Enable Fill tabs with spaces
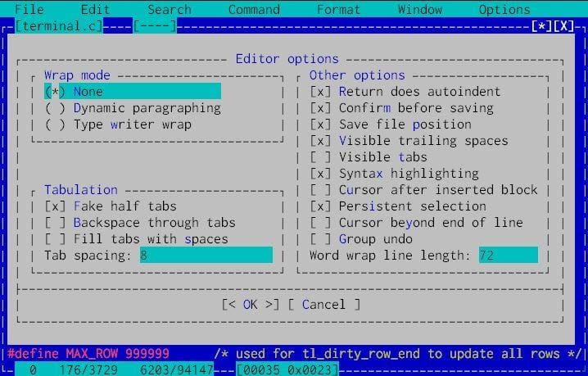Image resolution: width=588 pixels, height=376 pixels. click(x=136, y=238)
